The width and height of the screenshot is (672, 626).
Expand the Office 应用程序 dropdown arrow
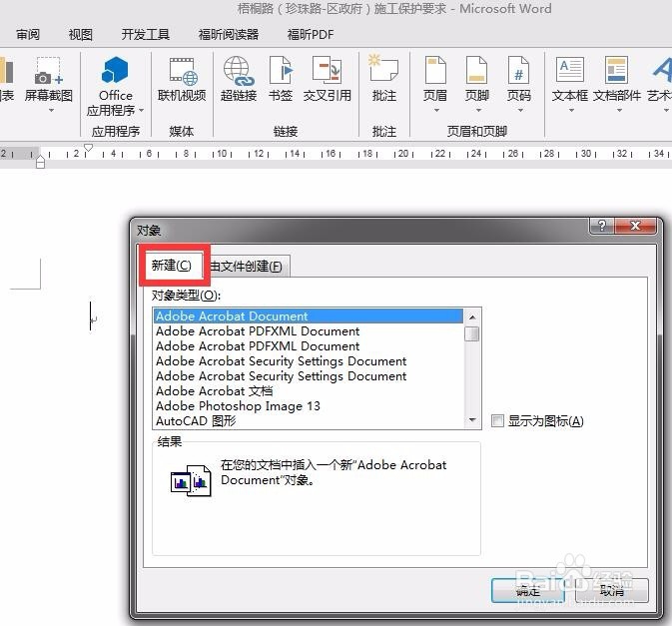[x=142, y=111]
